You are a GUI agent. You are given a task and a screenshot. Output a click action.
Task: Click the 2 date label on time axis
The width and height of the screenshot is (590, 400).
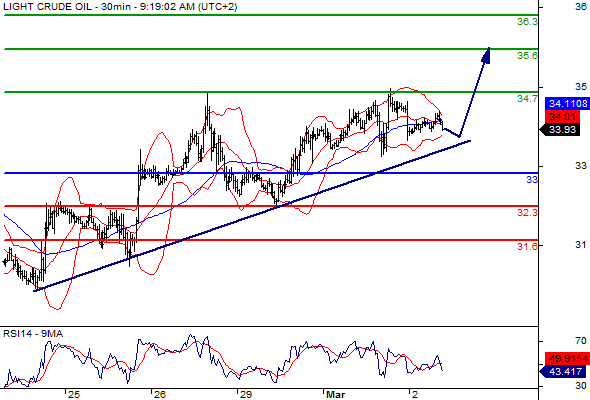(x=415, y=394)
